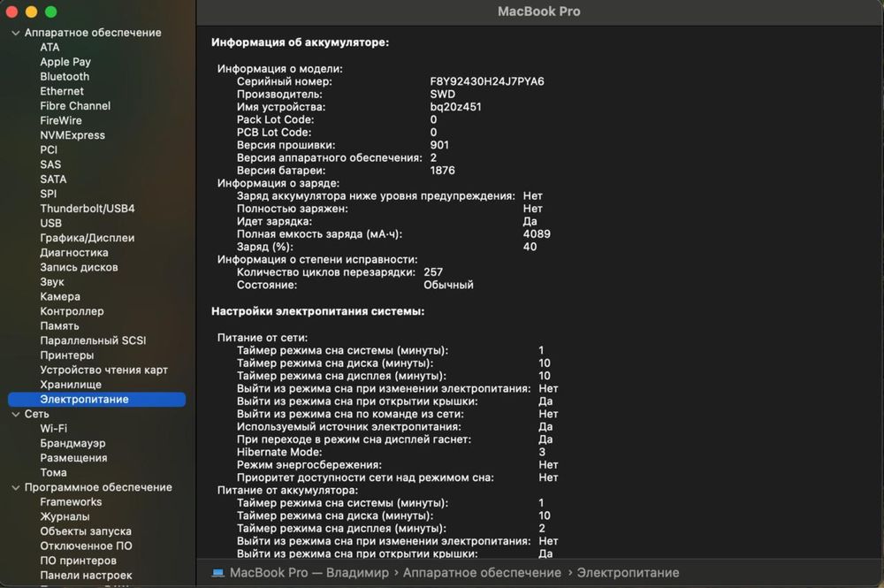
Task: Click the yellow minimize window button
Action: click(32, 11)
